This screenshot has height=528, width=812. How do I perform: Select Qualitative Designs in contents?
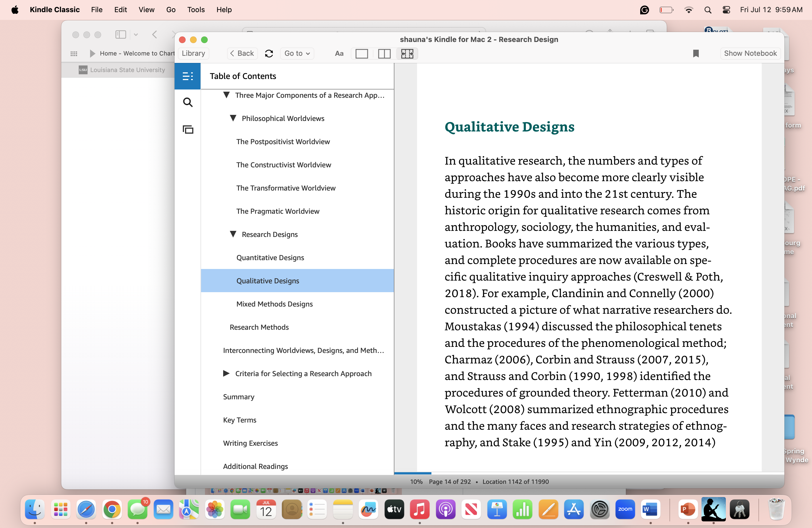coord(297,281)
